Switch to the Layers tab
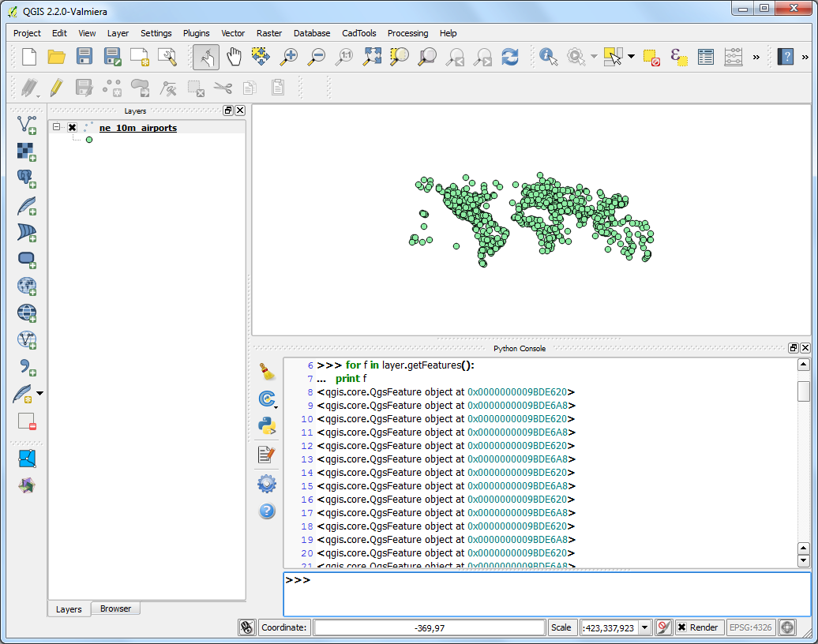818x644 pixels. click(69, 609)
